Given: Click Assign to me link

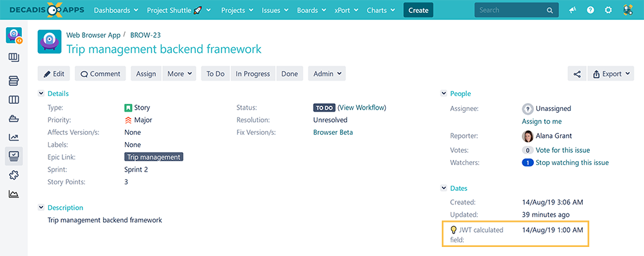Looking at the screenshot, I should (542, 121).
